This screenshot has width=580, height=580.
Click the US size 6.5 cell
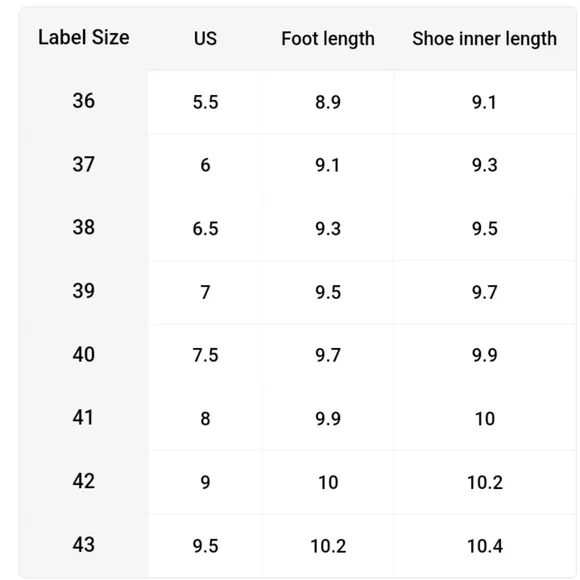205,229
